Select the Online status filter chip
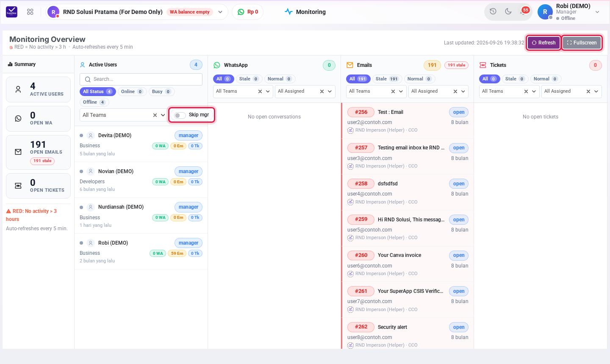The height and width of the screenshot is (364, 610). [132, 91]
